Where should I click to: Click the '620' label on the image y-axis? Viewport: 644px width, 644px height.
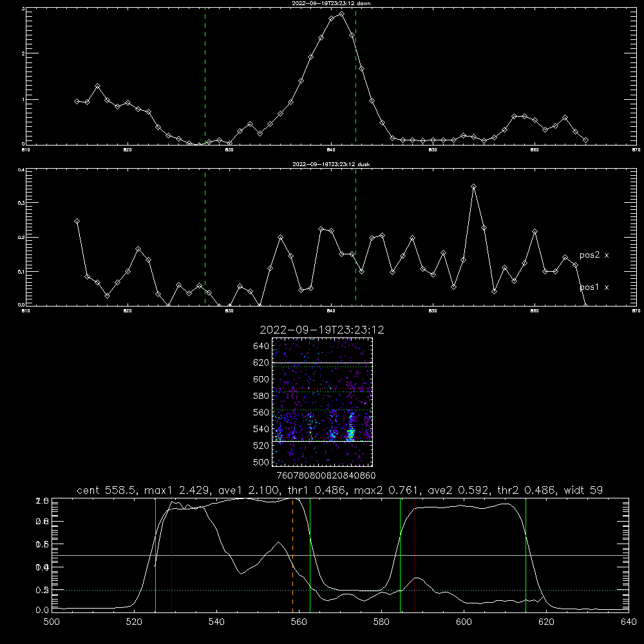tap(261, 363)
